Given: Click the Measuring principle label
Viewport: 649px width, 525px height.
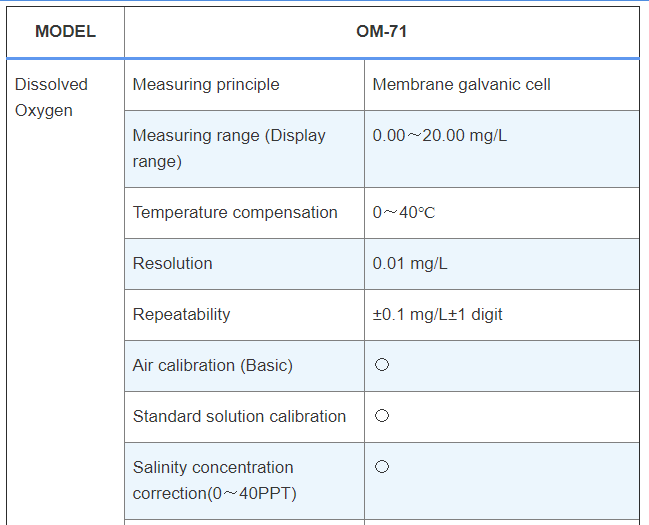Looking at the screenshot, I should point(206,85).
